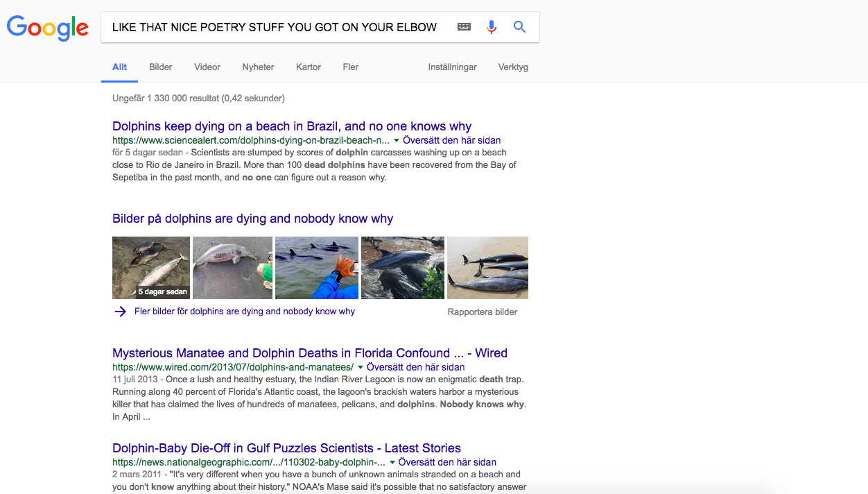Expand the sciencealert result dropdown arrow
Image resolution: width=868 pixels, height=494 pixels.
pos(397,141)
